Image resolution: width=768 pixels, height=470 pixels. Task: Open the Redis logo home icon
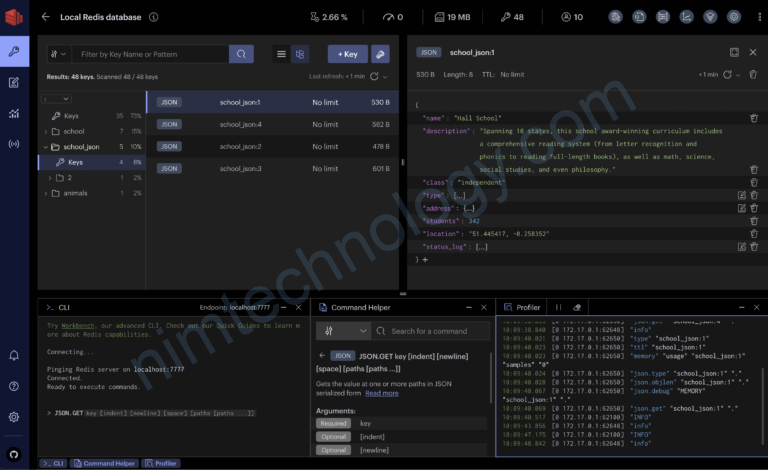[14, 17]
